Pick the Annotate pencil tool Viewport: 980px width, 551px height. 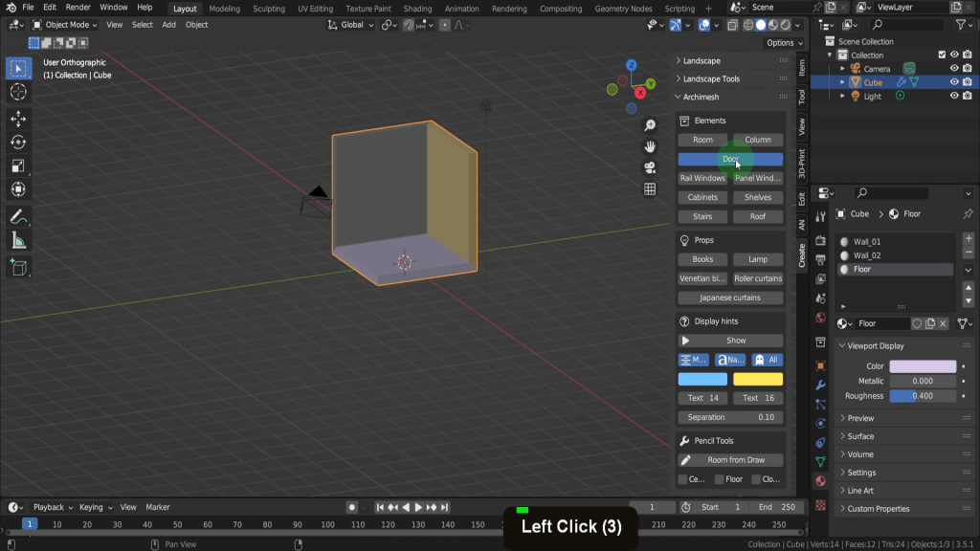point(18,217)
